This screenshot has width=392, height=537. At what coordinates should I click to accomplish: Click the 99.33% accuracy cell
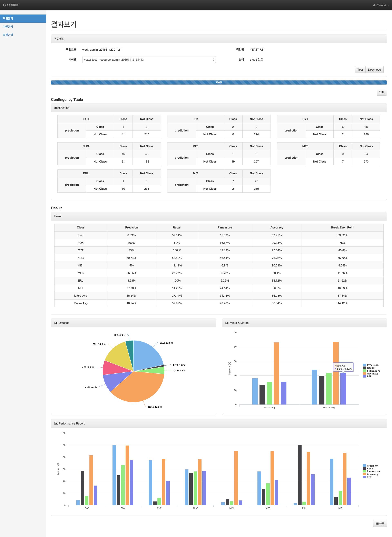click(277, 243)
